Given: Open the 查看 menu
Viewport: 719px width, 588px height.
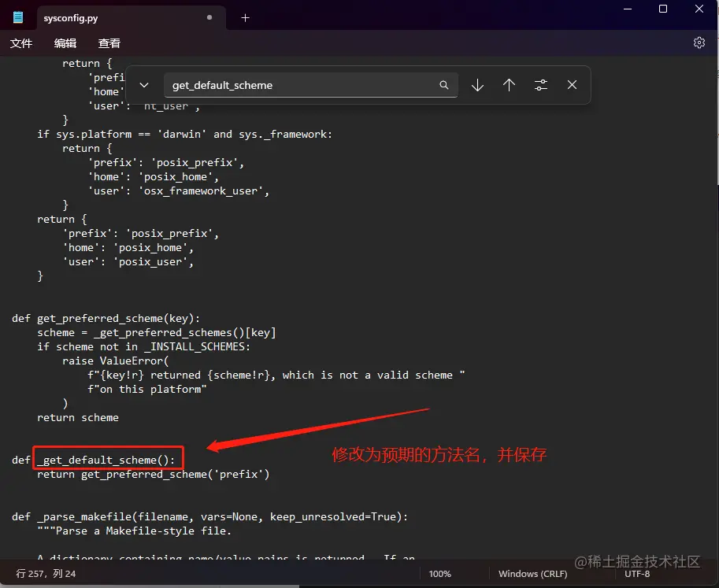Looking at the screenshot, I should (109, 43).
